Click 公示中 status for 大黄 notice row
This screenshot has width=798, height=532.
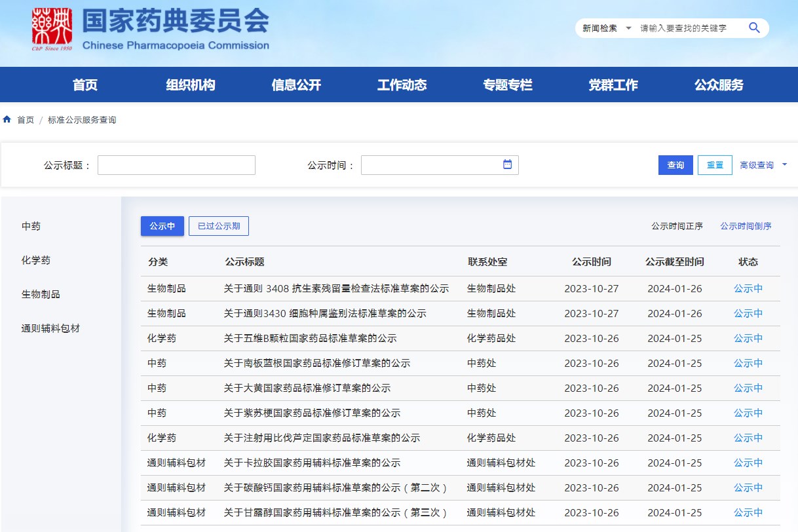748,389
